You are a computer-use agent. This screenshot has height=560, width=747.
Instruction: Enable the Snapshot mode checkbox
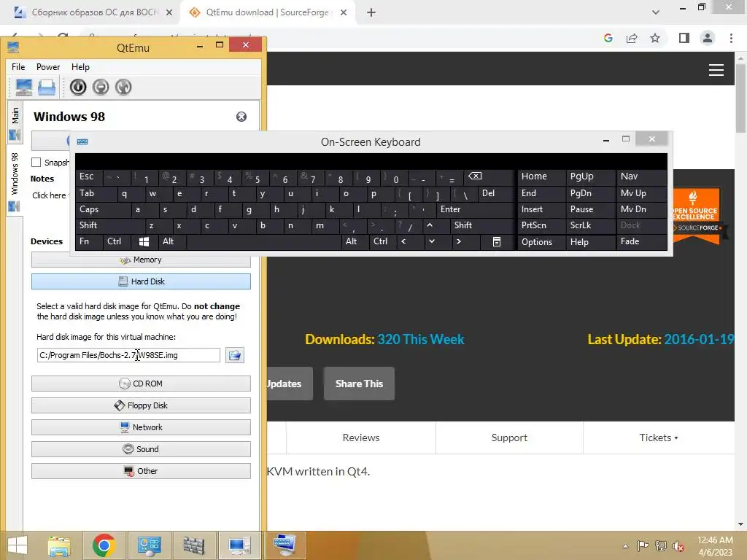click(x=36, y=163)
